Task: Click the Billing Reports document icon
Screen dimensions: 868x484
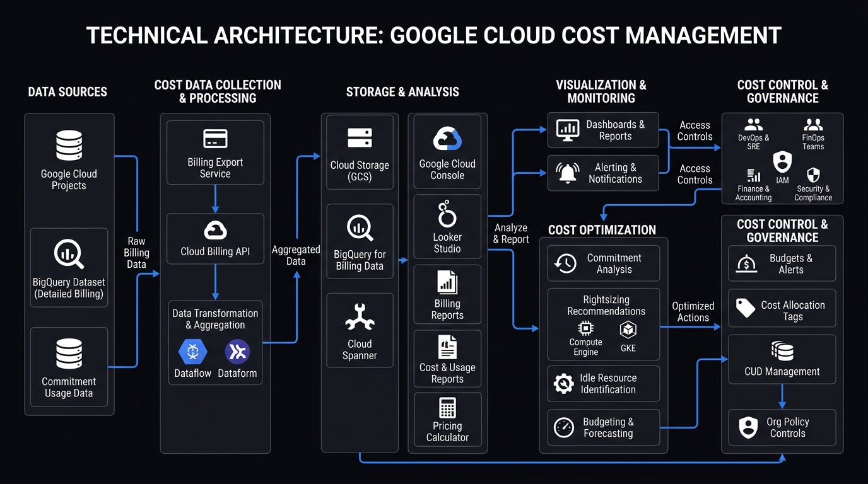Action: (x=447, y=282)
